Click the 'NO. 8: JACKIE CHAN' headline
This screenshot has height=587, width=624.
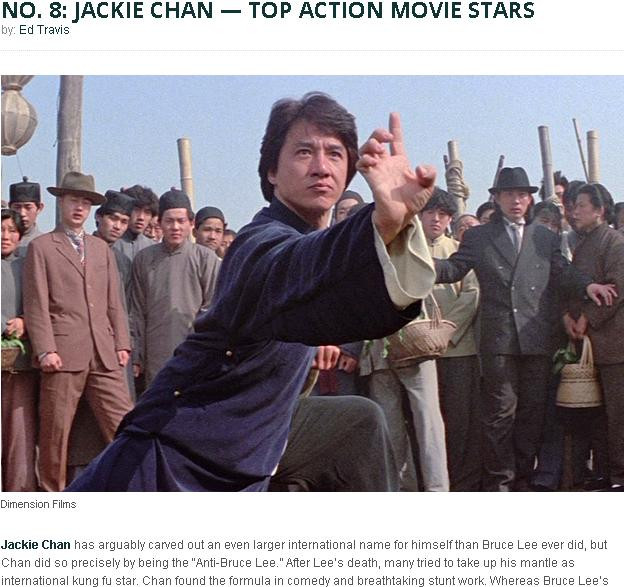click(x=107, y=10)
